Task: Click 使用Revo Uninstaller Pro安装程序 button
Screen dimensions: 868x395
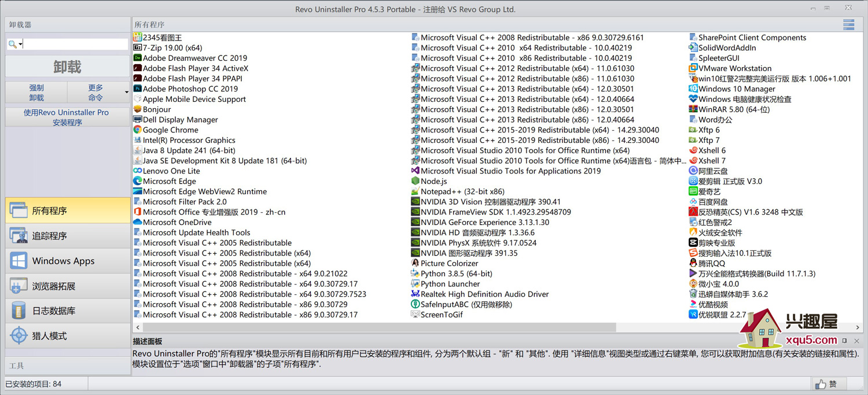Action: pos(68,117)
